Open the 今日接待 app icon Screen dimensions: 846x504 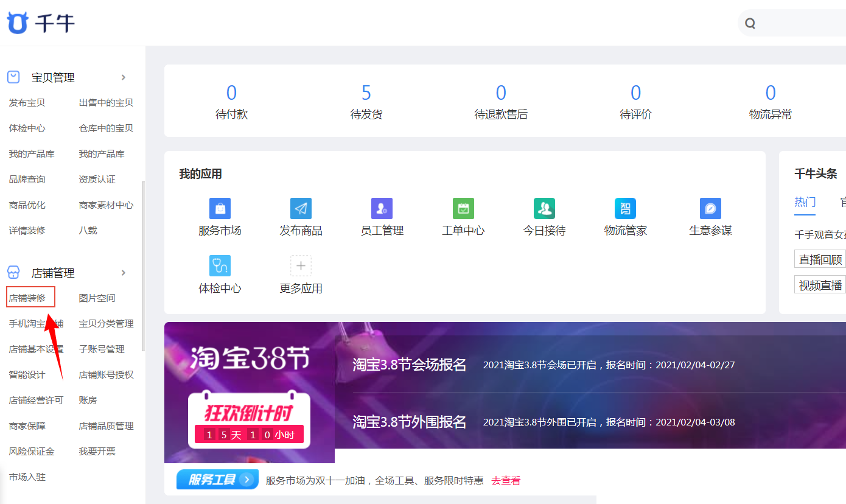click(x=544, y=208)
